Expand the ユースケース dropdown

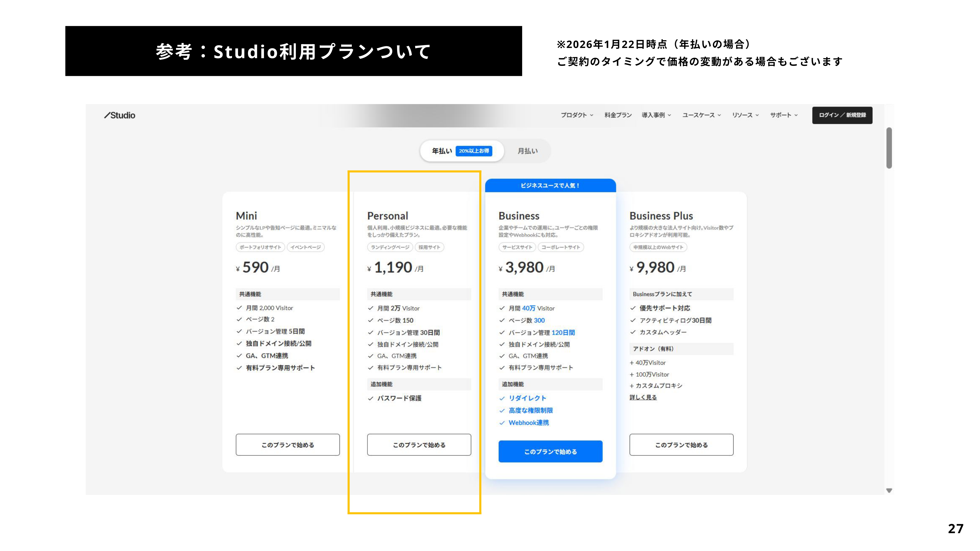point(701,115)
